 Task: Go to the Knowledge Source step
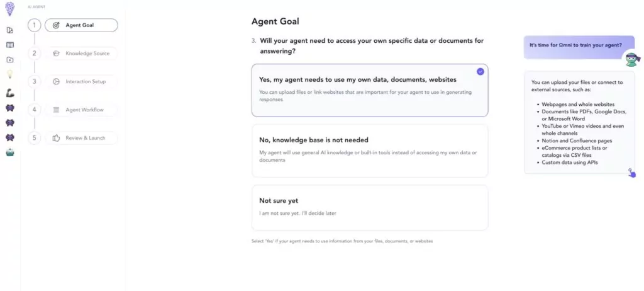tap(81, 54)
